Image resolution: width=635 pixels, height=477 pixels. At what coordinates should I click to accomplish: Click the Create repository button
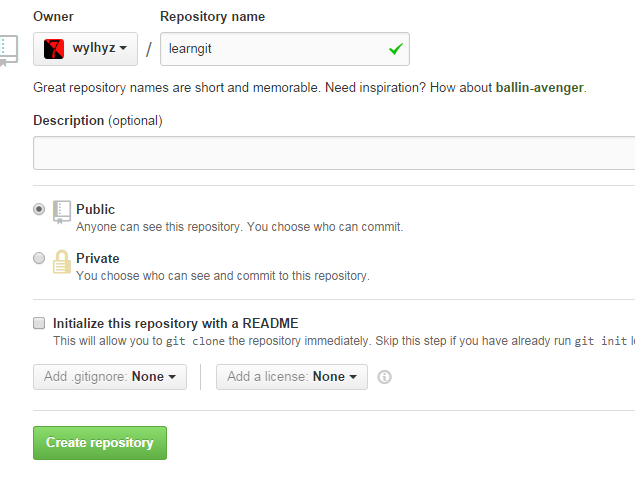100,443
